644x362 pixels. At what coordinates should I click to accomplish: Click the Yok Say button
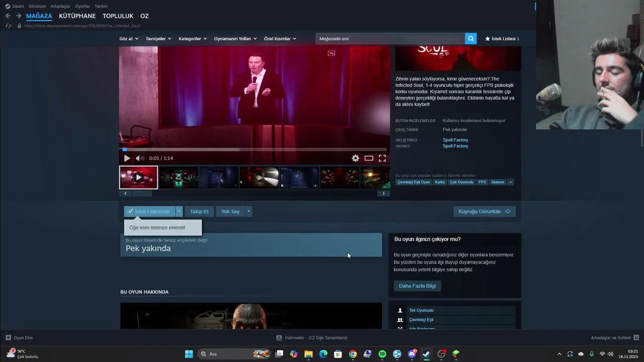pyautogui.click(x=230, y=212)
